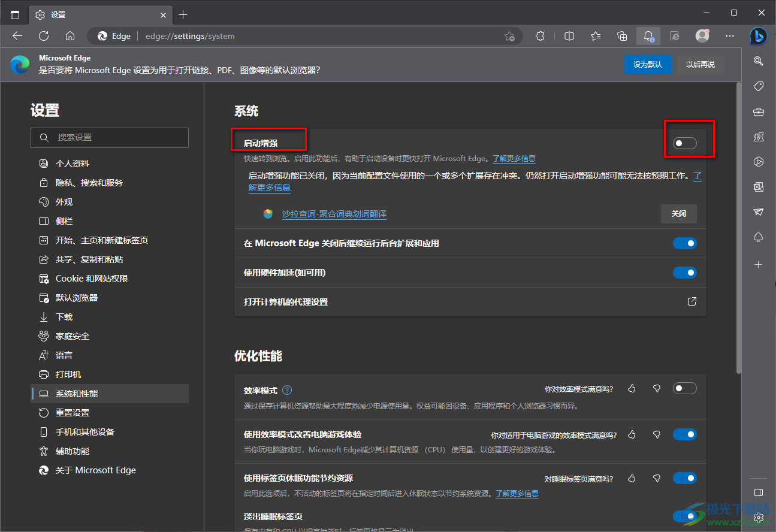Open Cookie 和网站权限 section
This screenshot has width=776, height=532.
110,279
